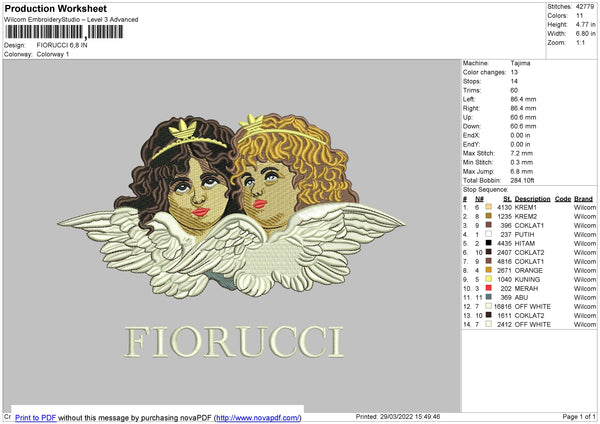Click the design name 'FIORUCCI 6,8 IN'
The image size is (600, 424).
pos(62,45)
